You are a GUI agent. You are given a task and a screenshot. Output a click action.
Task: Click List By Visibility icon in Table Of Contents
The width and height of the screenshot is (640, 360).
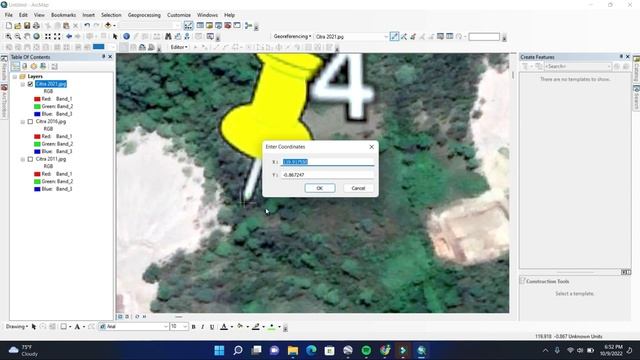tap(33, 66)
